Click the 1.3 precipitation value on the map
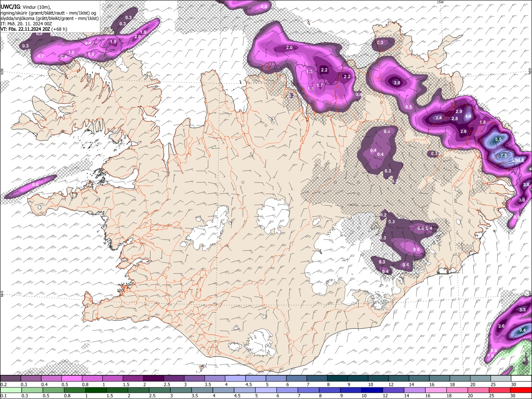This screenshot has width=532, height=399. (x=309, y=71)
